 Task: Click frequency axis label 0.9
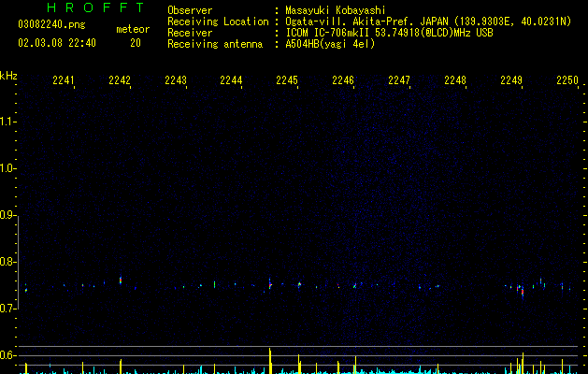[x=7, y=215]
